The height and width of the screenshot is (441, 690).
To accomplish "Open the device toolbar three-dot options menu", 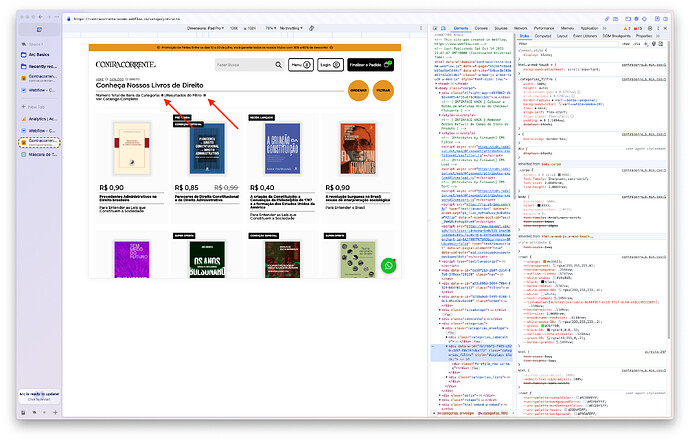I will pyautogui.click(x=421, y=28).
